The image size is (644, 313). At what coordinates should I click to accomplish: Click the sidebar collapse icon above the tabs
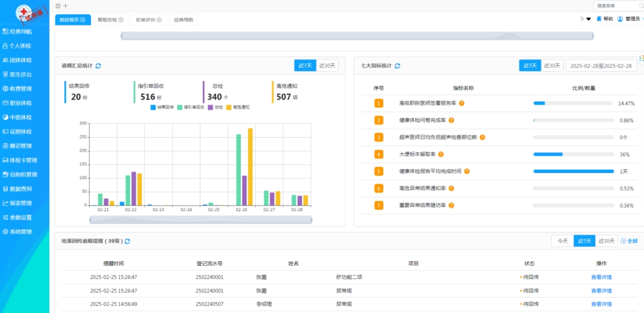click(58, 6)
